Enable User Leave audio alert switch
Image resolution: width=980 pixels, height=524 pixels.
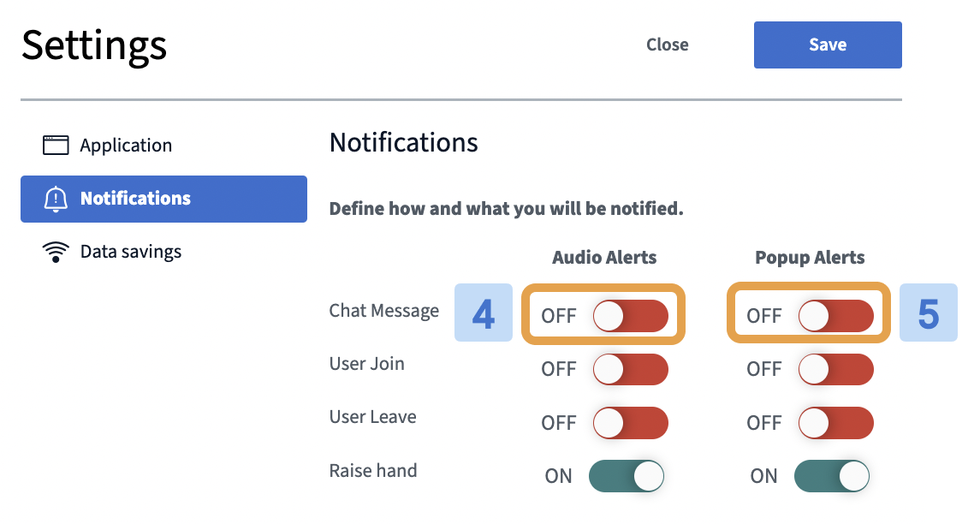click(x=630, y=423)
